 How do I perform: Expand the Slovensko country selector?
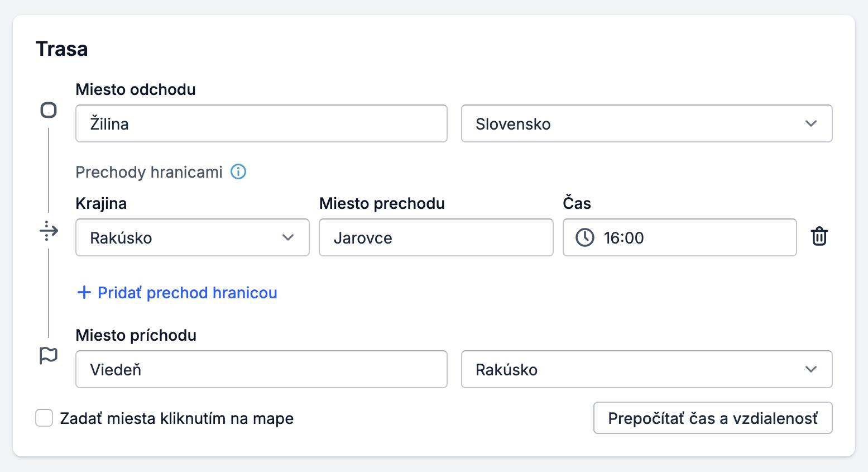pos(646,124)
